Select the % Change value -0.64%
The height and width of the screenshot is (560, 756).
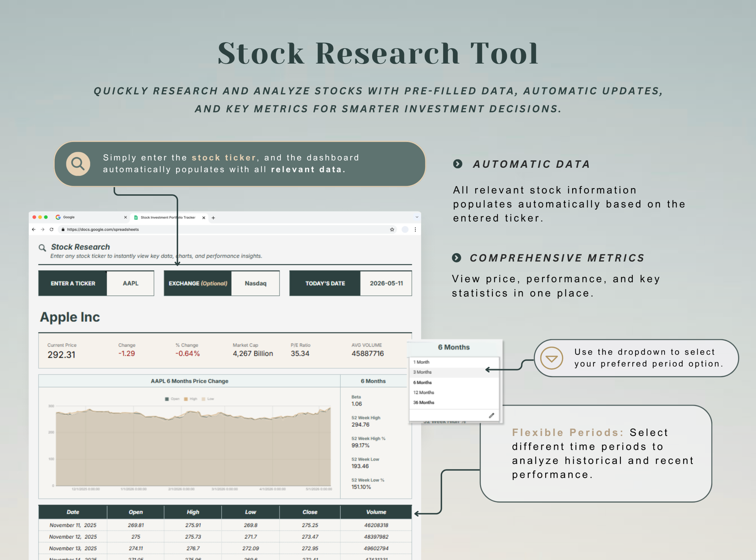188,353
